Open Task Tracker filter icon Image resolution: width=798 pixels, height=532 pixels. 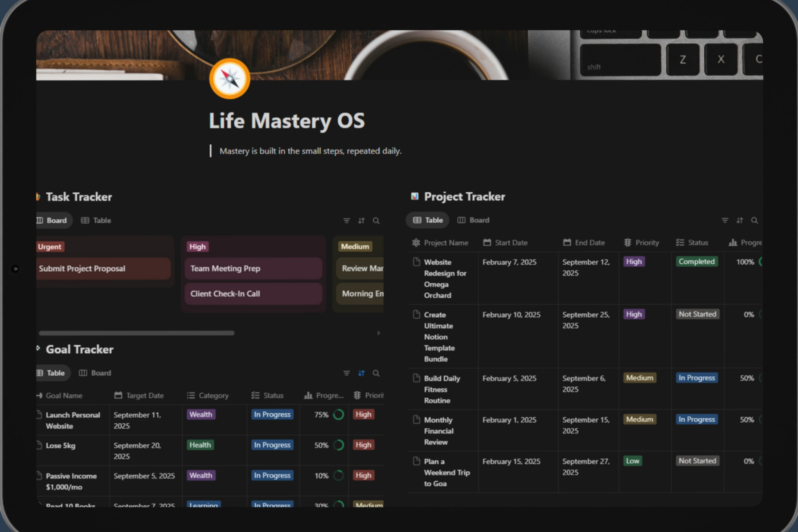tap(346, 221)
